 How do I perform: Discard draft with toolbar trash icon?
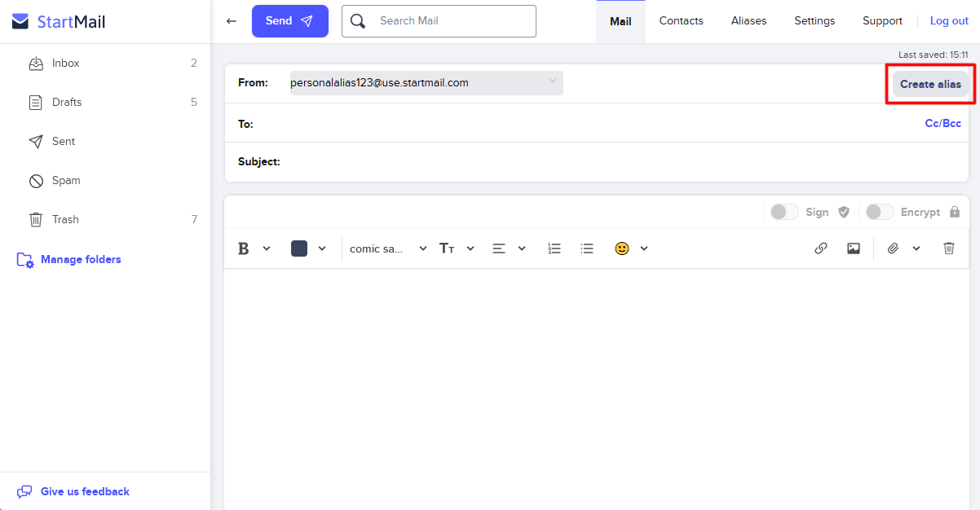tap(949, 248)
